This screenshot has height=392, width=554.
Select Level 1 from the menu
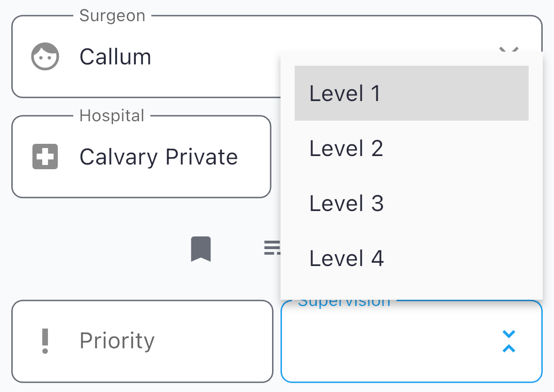tap(411, 93)
